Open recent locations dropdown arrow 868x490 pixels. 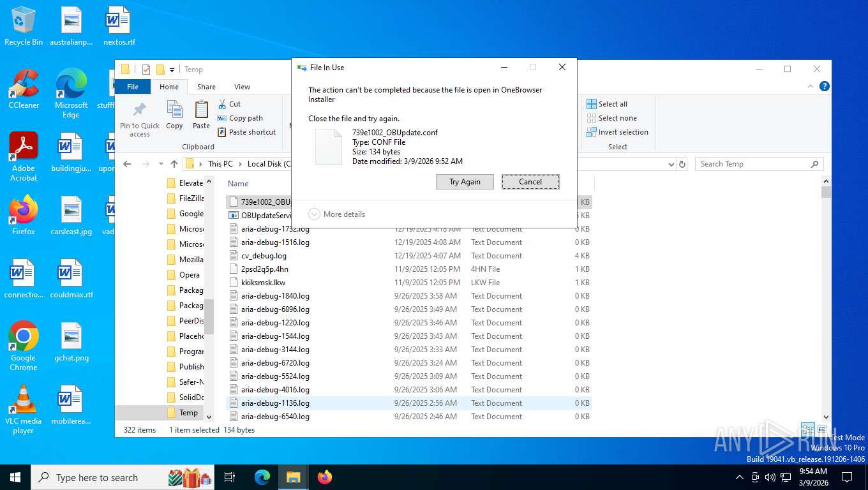pos(161,164)
